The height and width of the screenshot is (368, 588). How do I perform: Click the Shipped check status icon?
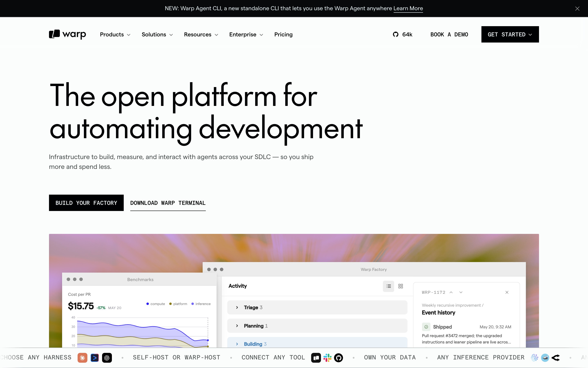(426, 327)
